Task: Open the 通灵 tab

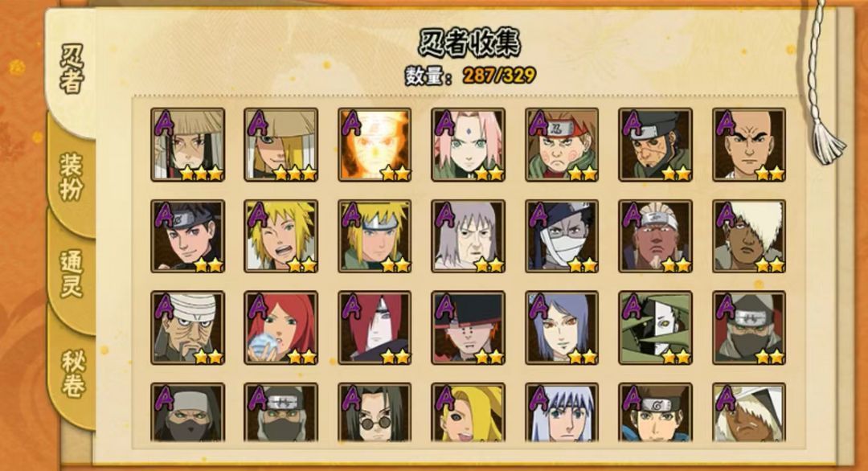Action: (x=72, y=274)
